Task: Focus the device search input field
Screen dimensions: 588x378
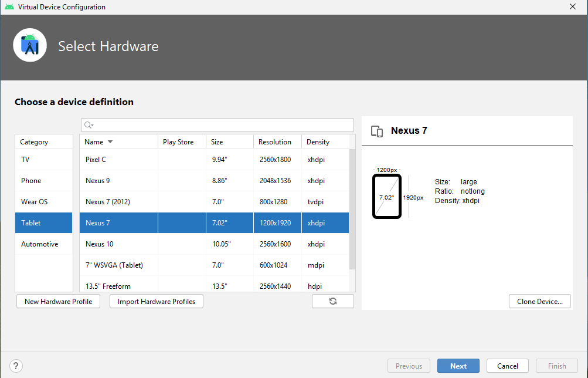Action: [x=217, y=125]
